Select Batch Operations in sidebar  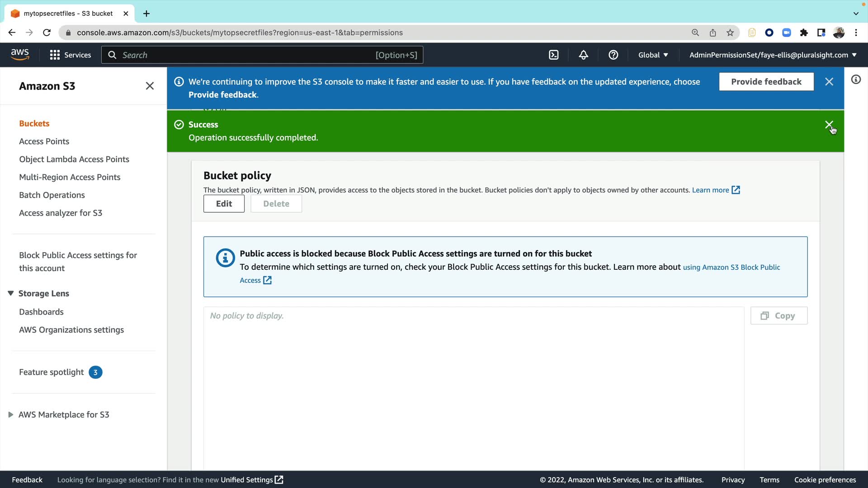click(52, 195)
